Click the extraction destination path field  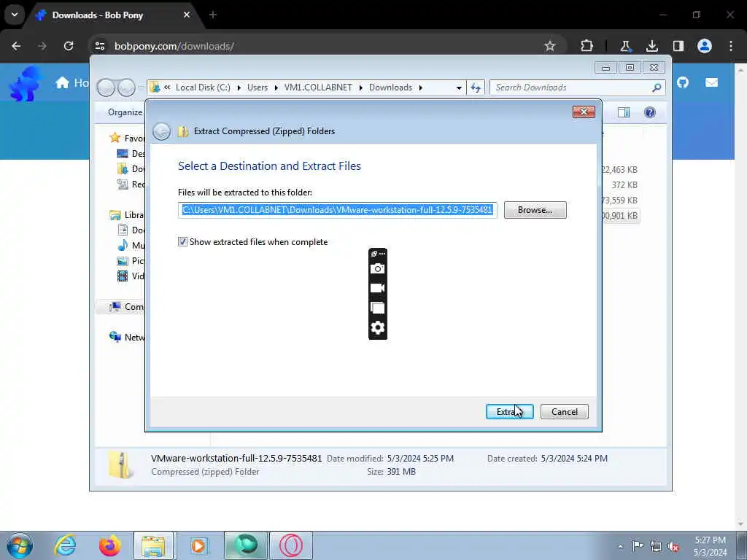(x=337, y=210)
